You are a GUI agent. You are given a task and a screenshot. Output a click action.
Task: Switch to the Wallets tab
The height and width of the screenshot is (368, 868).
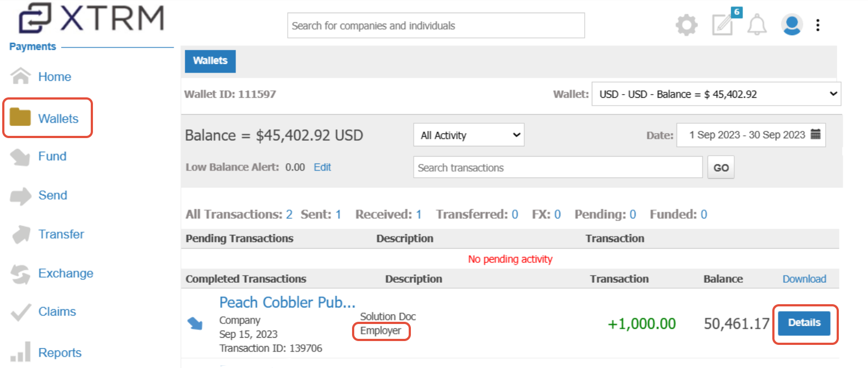(x=210, y=61)
